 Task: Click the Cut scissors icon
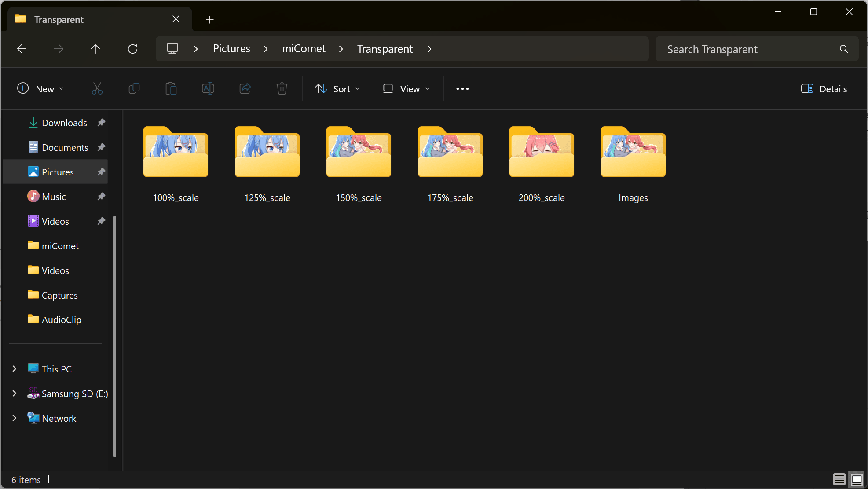97,89
